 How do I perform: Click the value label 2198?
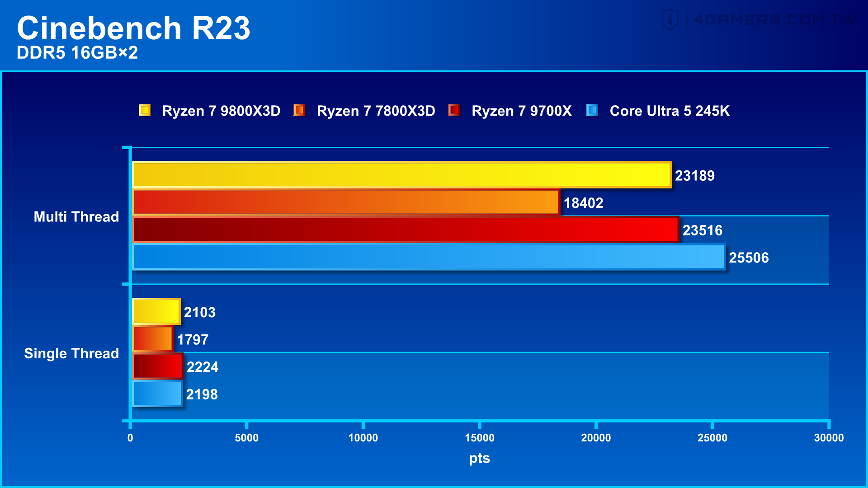click(202, 394)
